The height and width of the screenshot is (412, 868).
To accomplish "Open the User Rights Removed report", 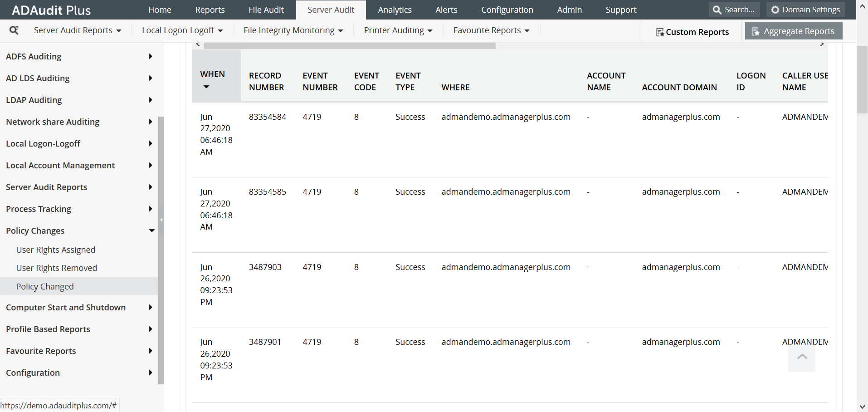I will pyautogui.click(x=56, y=268).
